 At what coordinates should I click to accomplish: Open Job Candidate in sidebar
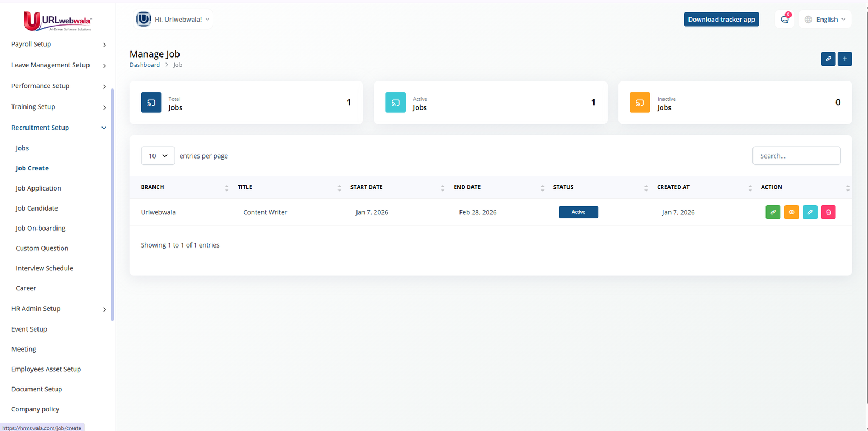tap(36, 208)
